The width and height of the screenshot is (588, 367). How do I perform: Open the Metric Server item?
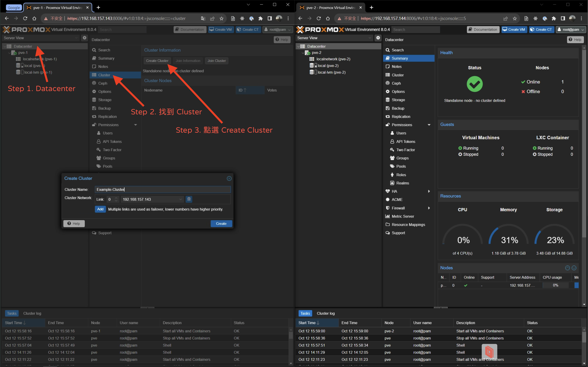click(x=403, y=216)
